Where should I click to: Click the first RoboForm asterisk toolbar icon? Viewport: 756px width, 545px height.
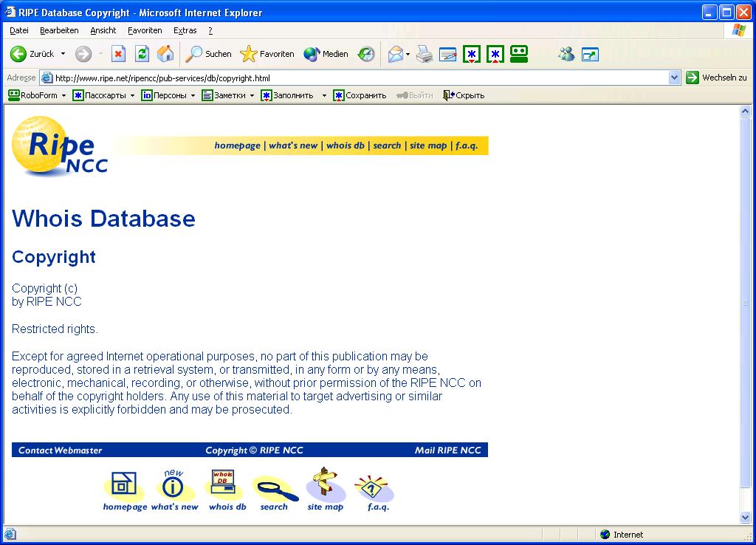coord(472,54)
